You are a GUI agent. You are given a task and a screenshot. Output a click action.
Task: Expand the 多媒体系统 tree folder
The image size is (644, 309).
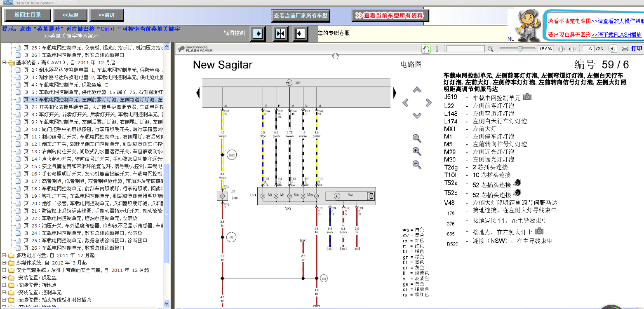4,263
